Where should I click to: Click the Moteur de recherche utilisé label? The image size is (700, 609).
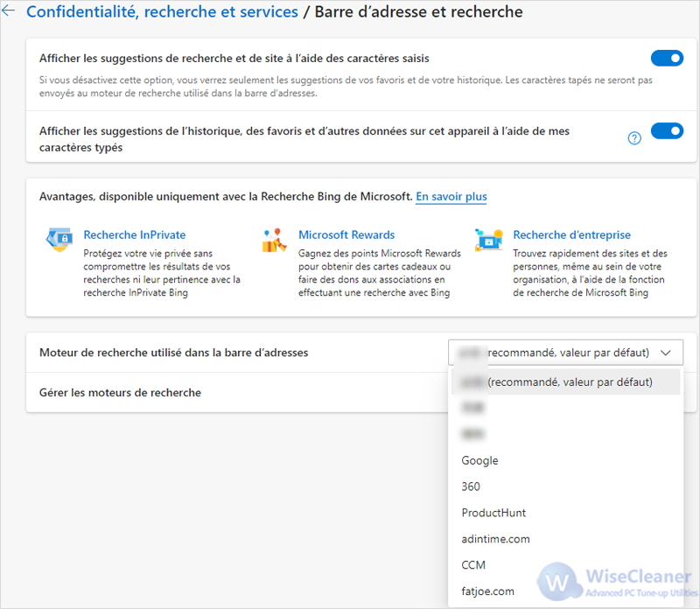pos(173,353)
